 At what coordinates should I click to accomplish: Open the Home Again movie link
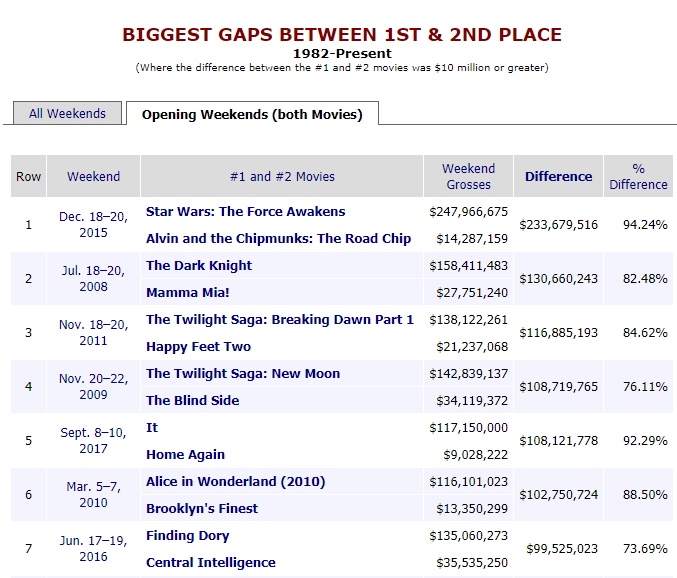185,455
